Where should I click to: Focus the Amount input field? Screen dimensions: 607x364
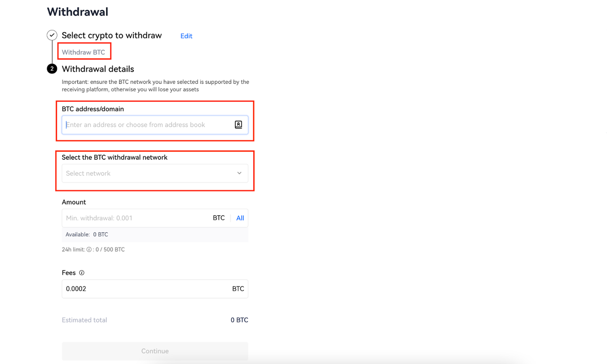tap(155, 218)
